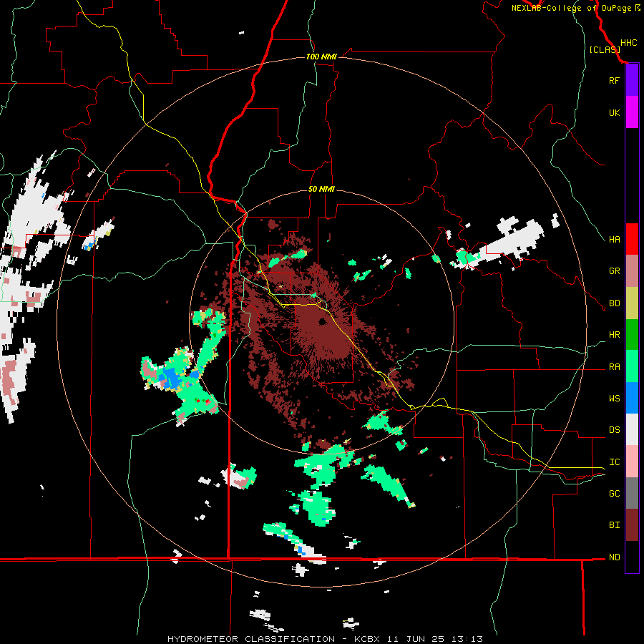Click the 100 NMI range ring label
644x644 pixels.
(x=321, y=57)
